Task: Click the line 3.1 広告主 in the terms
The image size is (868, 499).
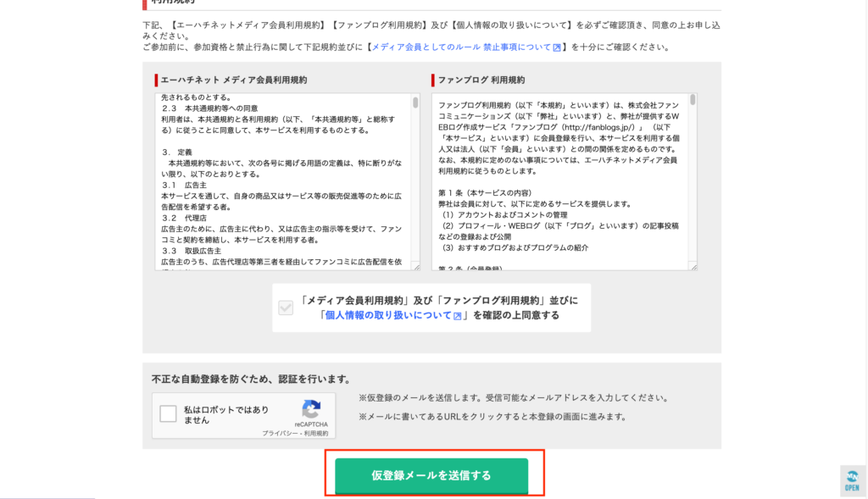Action: pyautogui.click(x=184, y=185)
